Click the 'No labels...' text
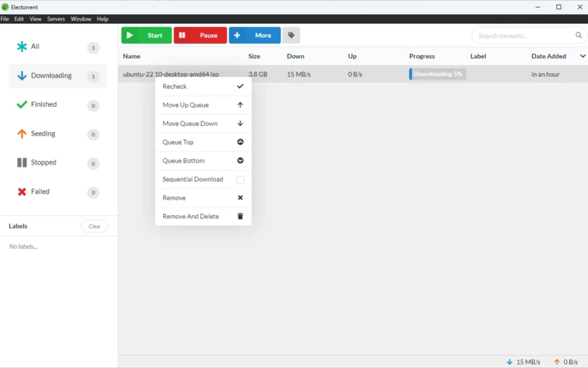The image size is (588, 368). tap(24, 247)
